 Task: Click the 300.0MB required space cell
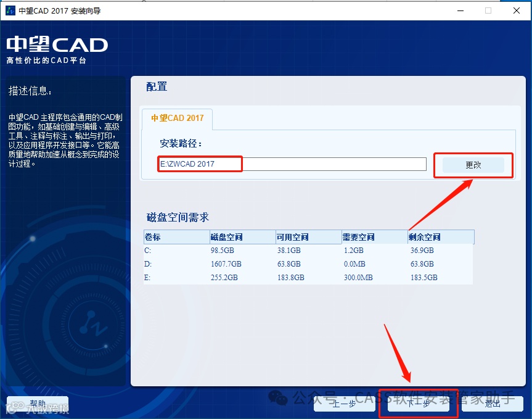358,278
